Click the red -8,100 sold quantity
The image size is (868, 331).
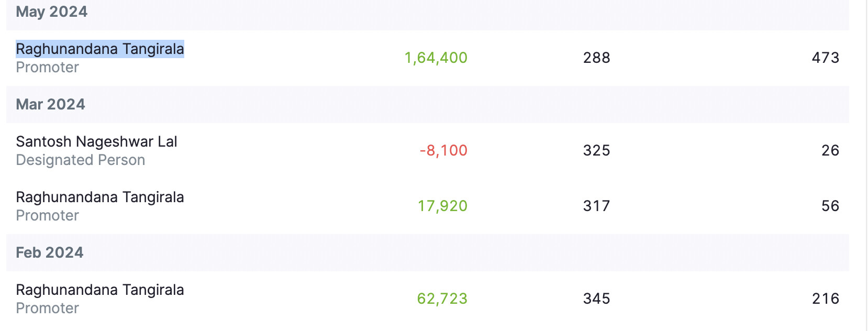click(443, 150)
